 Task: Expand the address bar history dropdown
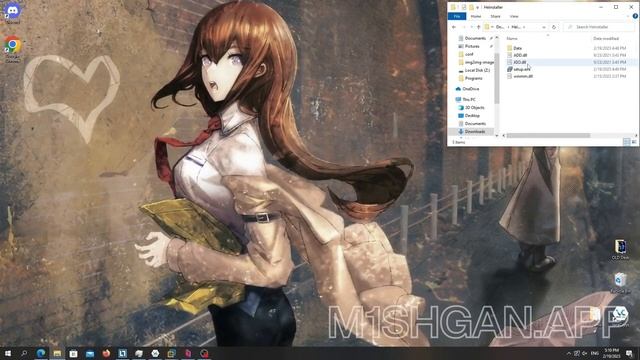pos(544,27)
